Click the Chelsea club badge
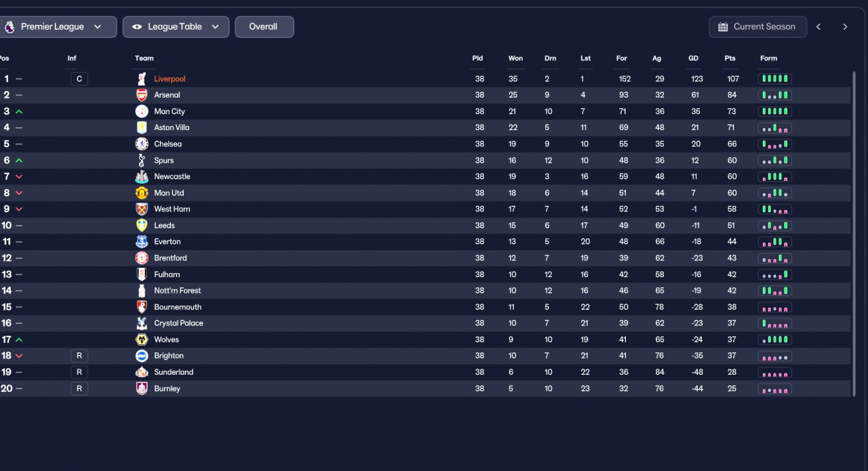Viewport: 868px width, 471px height. pos(142,144)
